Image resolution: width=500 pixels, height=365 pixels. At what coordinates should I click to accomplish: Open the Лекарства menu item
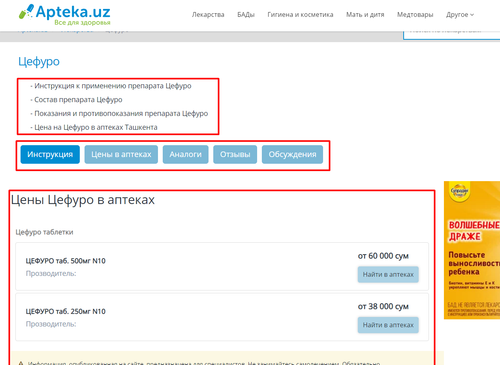[x=208, y=15]
